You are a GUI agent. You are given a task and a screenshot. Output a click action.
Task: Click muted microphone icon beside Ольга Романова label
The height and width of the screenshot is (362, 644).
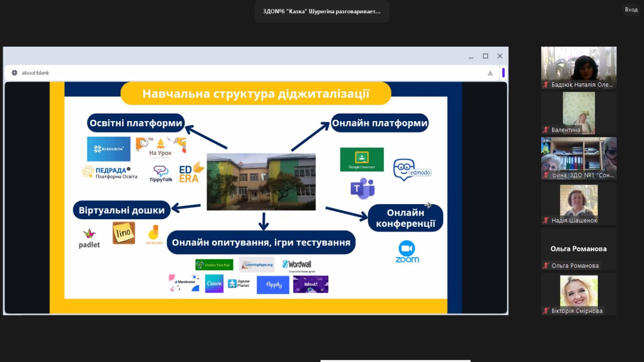tap(546, 265)
